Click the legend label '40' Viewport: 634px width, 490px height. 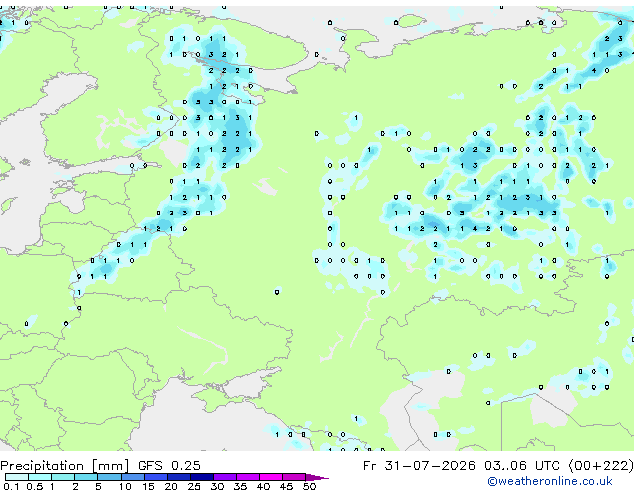coord(263,486)
